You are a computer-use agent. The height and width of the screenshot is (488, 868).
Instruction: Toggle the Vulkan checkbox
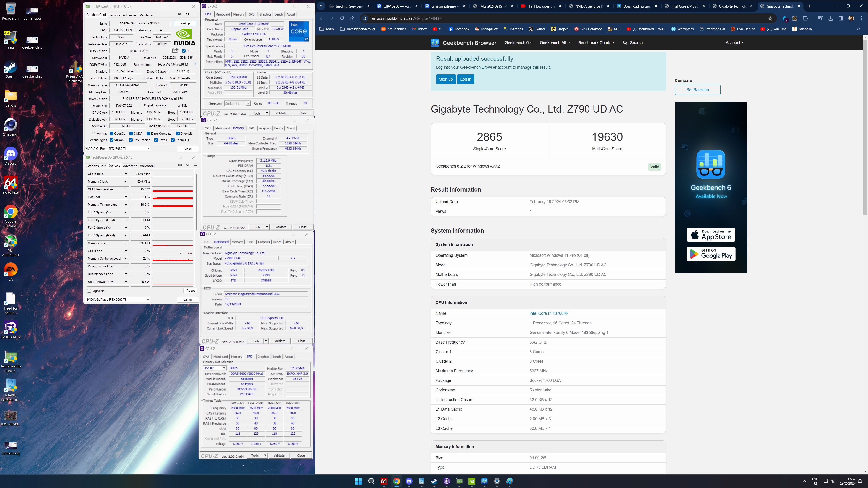[112, 140]
